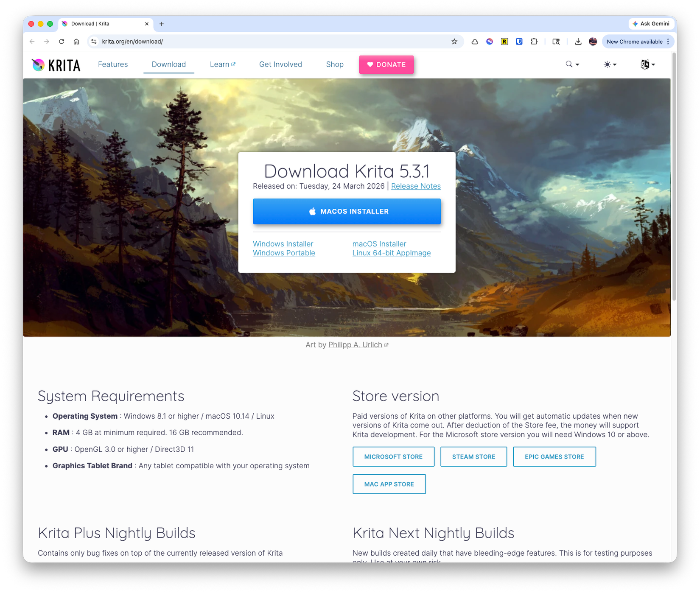Open the language dropdown caret
Image resolution: width=700 pixels, height=593 pixels.
point(652,64)
